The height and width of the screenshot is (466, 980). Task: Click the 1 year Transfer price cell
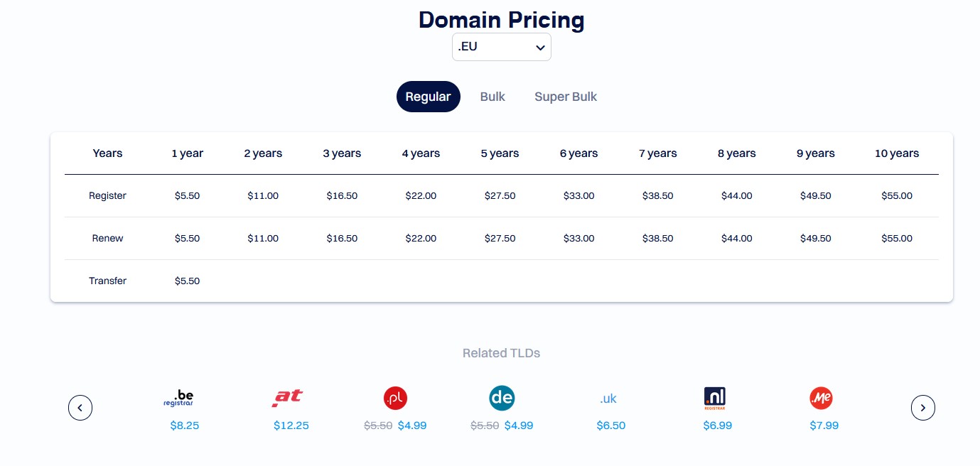click(188, 281)
